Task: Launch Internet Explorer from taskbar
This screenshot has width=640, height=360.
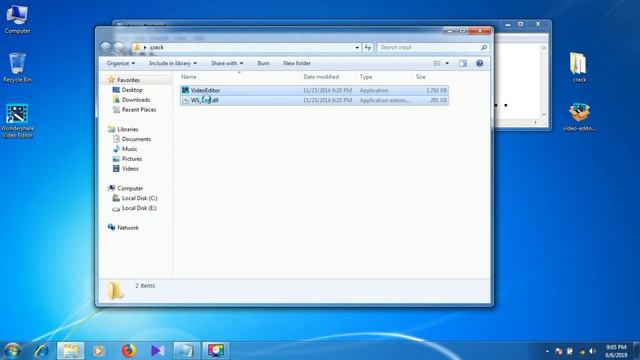Action: pos(42,351)
